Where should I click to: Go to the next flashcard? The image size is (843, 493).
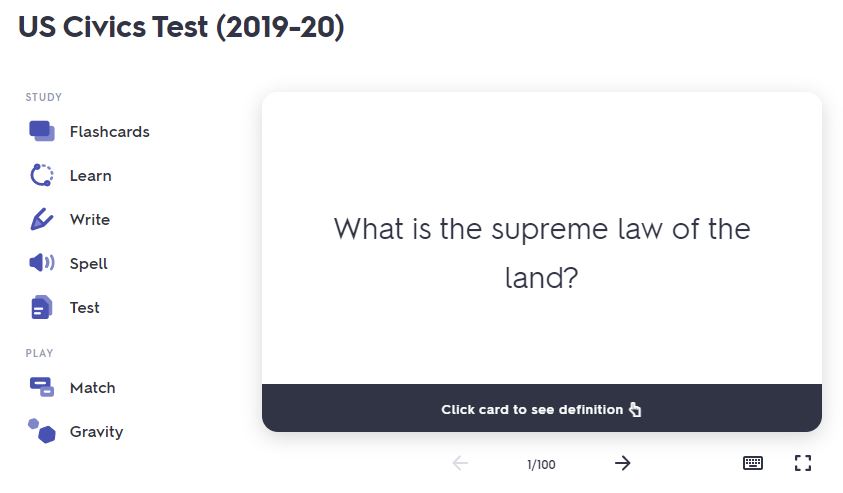pos(622,463)
